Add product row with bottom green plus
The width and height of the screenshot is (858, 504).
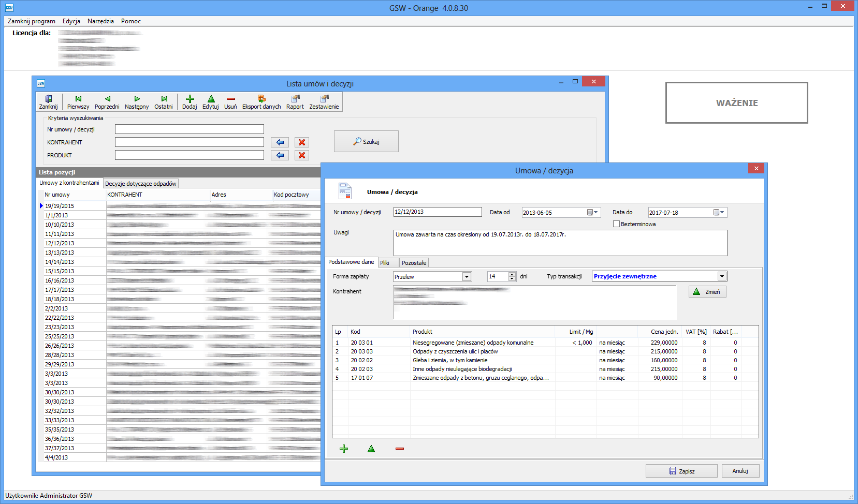(344, 449)
